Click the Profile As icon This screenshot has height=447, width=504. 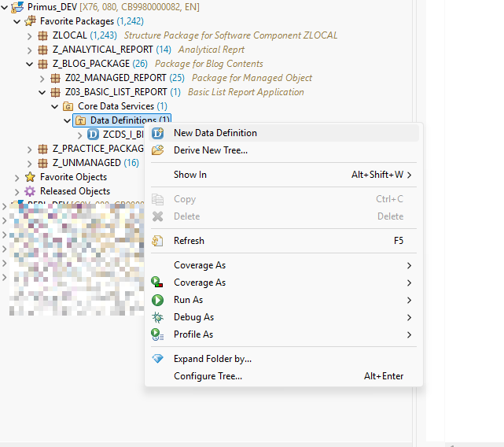click(157, 334)
